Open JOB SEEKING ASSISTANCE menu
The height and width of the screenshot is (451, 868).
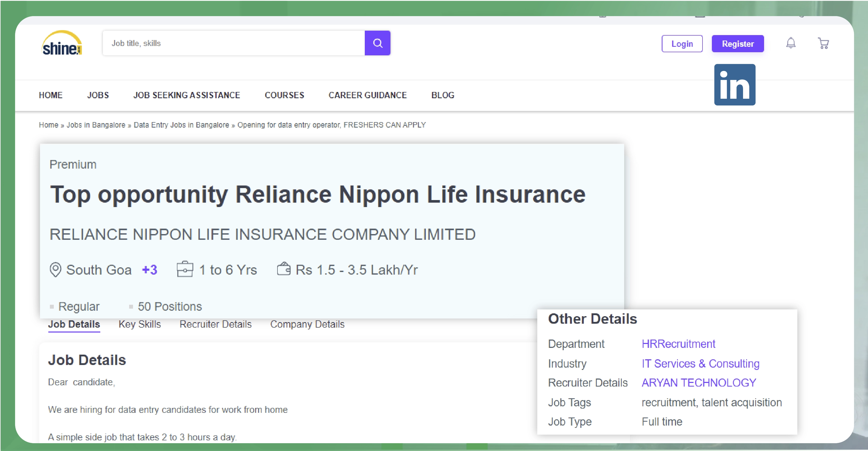point(186,95)
